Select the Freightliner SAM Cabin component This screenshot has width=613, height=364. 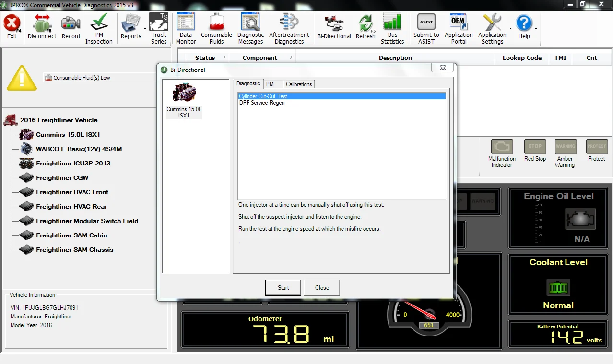71,235
